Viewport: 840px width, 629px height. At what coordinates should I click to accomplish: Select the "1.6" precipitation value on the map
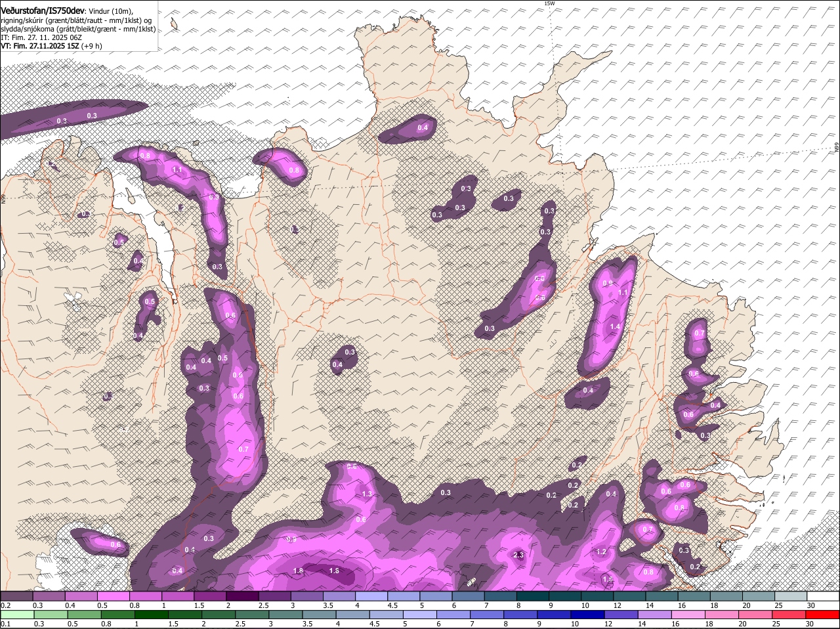[333, 571]
